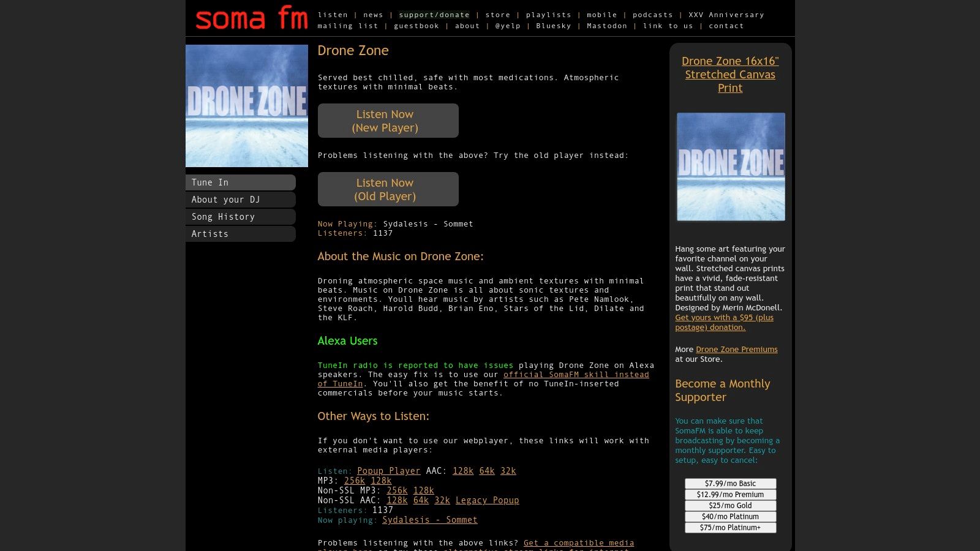
Task: Go to support/donate page
Action: (x=434, y=15)
